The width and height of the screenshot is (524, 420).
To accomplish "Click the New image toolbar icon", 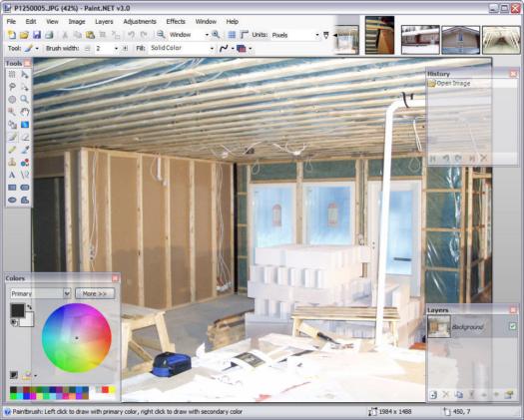I will pyautogui.click(x=12, y=34).
